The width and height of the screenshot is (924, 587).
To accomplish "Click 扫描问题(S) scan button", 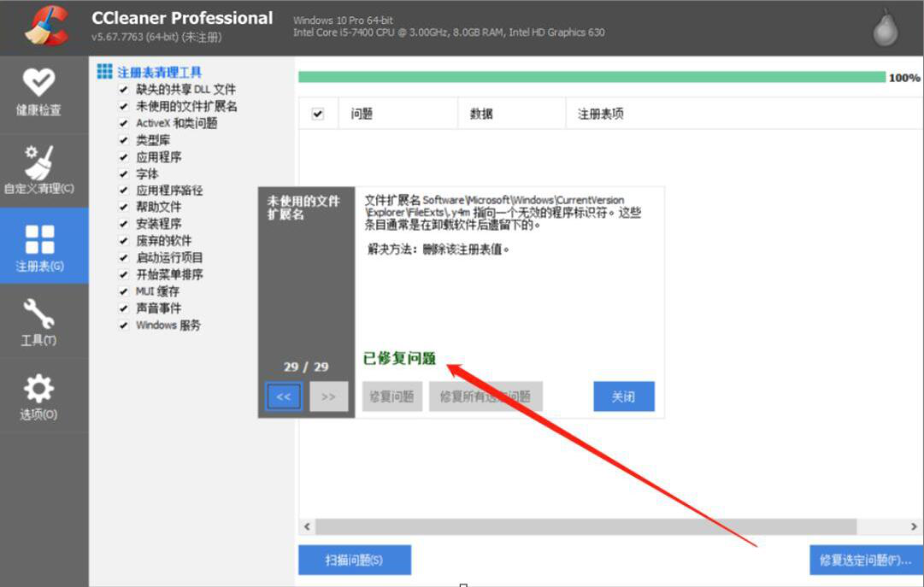I will [354, 560].
